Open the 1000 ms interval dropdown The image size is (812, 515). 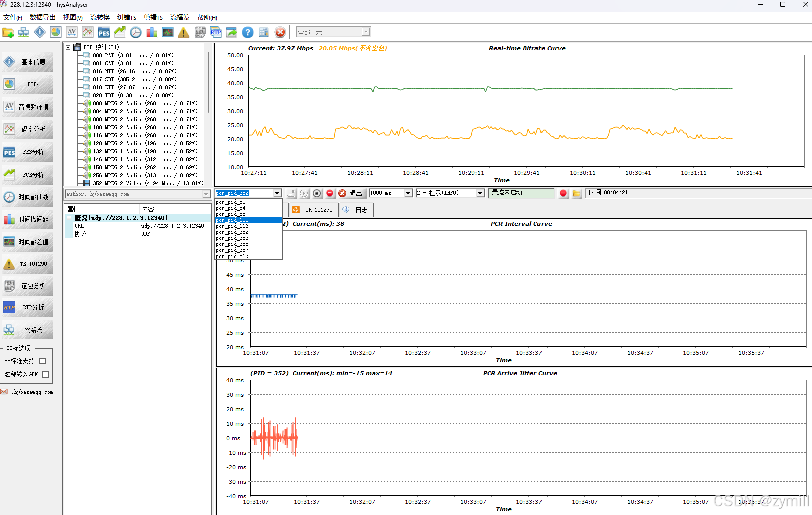[x=390, y=193]
